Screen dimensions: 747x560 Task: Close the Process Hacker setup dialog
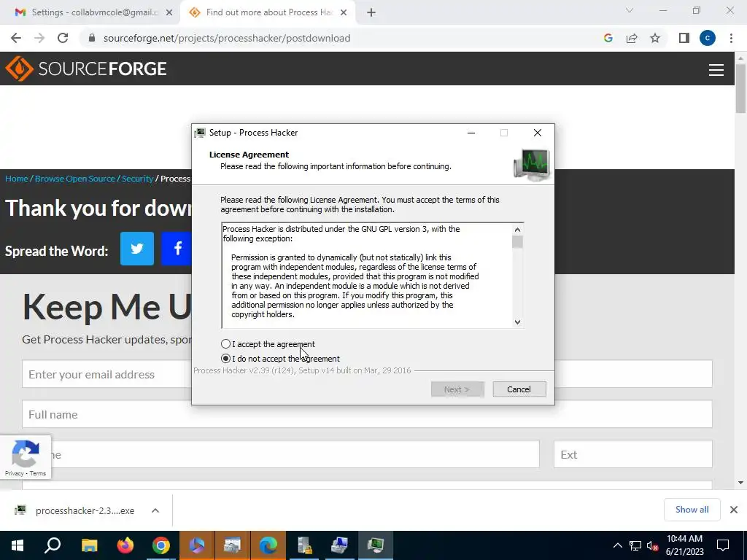coord(538,133)
